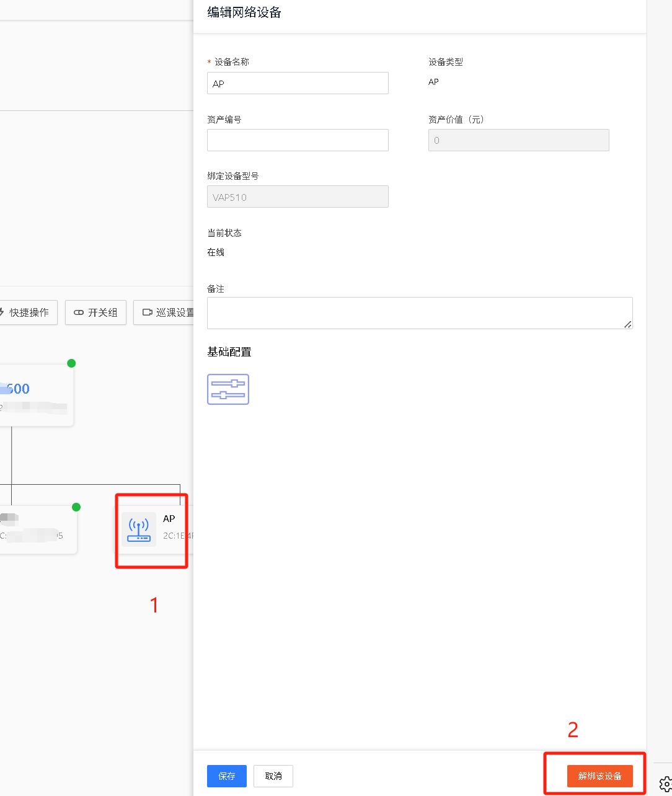
Task: Focus the 设备名称 input field
Action: point(298,83)
